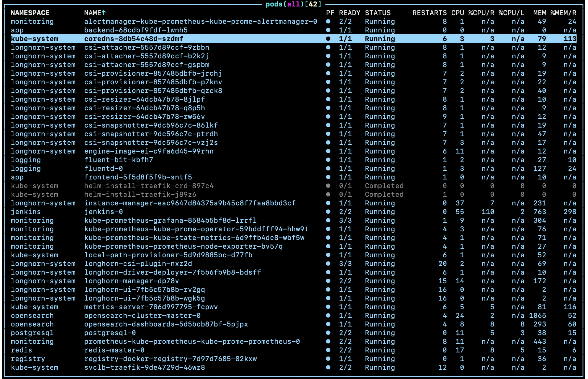This screenshot has height=379, width=588.
Task: Select the opensearch-cluster-master-0 pod name
Action: [x=143, y=315]
